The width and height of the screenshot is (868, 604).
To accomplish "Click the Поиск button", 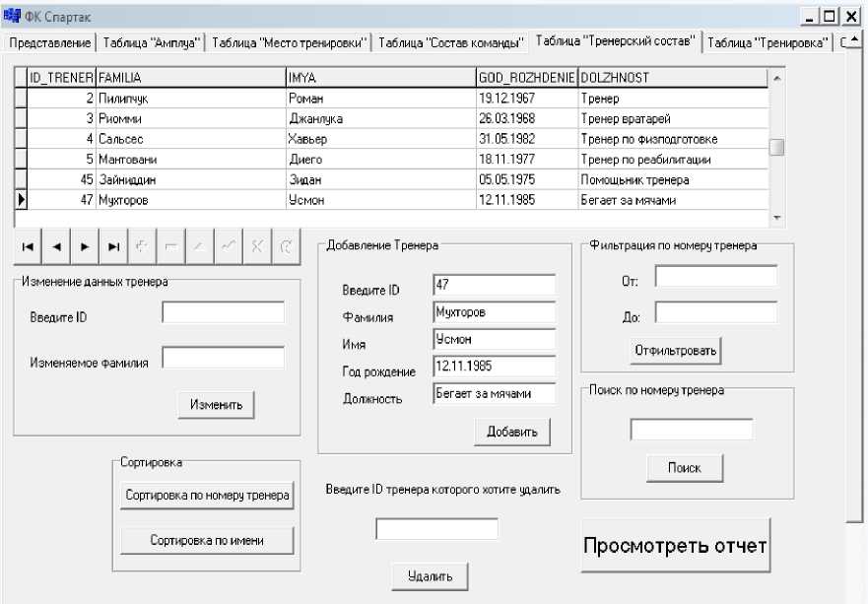I will pyautogui.click(x=685, y=468).
